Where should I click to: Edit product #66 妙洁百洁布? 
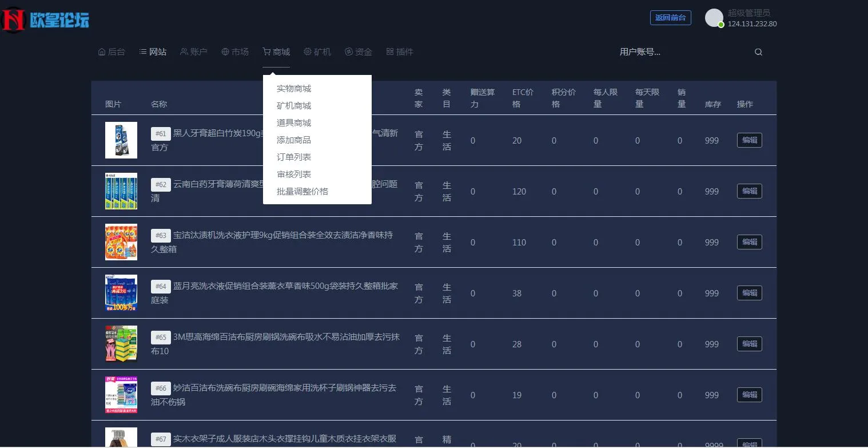coord(749,395)
